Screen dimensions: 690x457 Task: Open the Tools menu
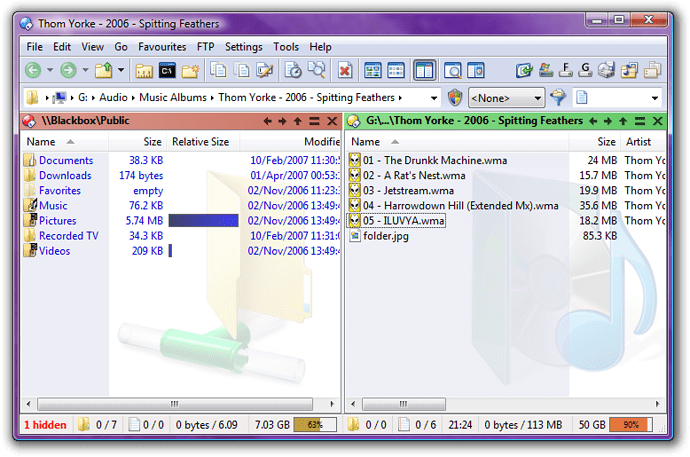coord(286,47)
